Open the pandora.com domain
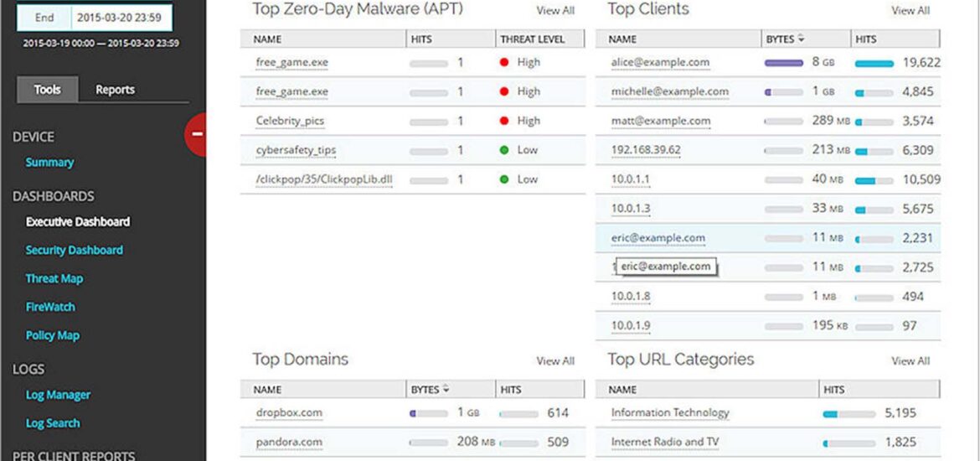The image size is (980, 461). (289, 443)
